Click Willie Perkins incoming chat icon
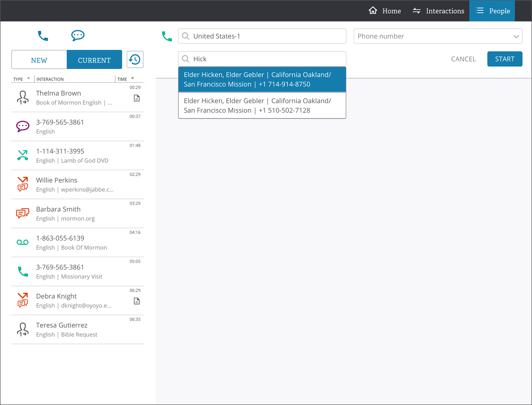The width and height of the screenshot is (532, 405). tap(23, 184)
